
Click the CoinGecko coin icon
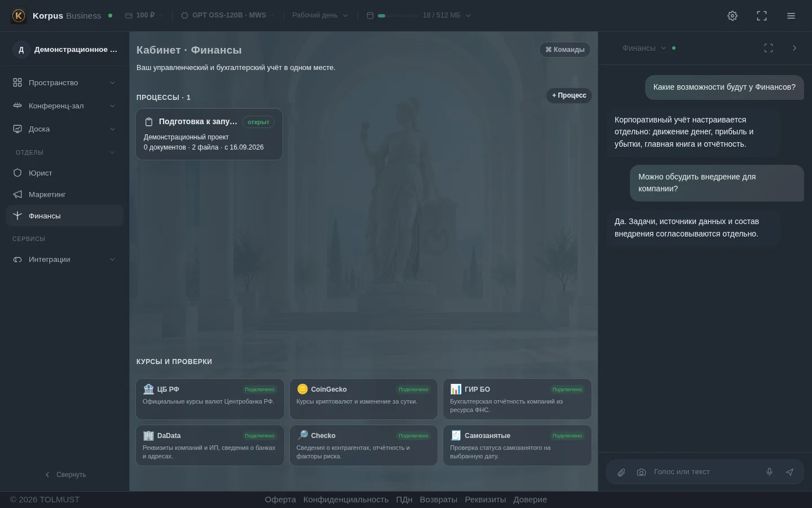302,389
